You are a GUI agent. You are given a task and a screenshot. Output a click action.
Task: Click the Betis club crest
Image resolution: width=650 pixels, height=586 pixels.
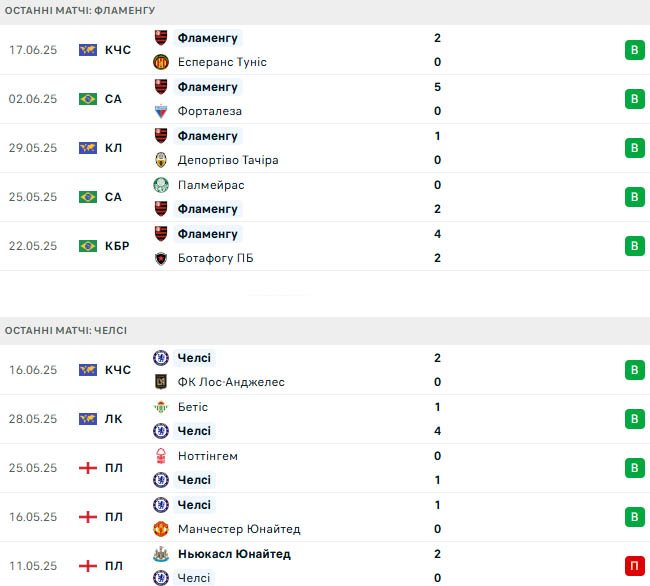click(161, 407)
